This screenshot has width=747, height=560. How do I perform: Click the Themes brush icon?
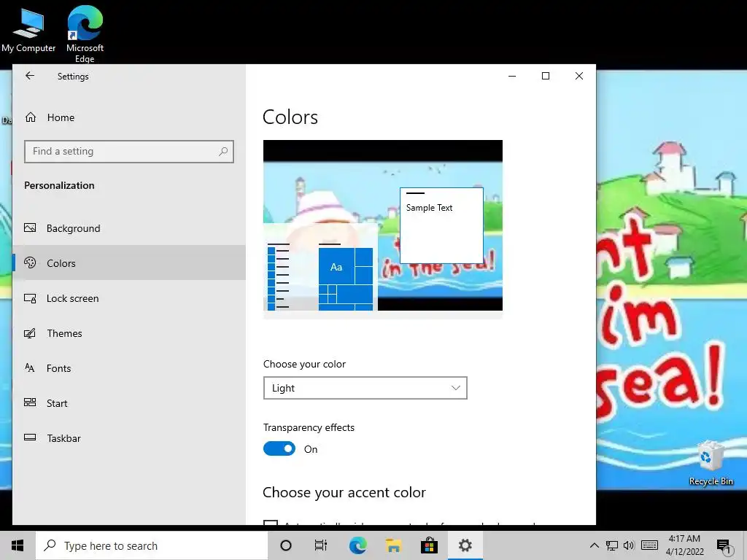pyautogui.click(x=30, y=332)
